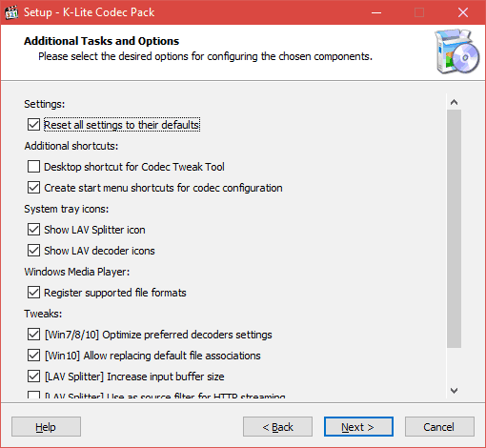The height and width of the screenshot is (448, 486).
Task: Click the scroll down arrow
Action: point(454,391)
